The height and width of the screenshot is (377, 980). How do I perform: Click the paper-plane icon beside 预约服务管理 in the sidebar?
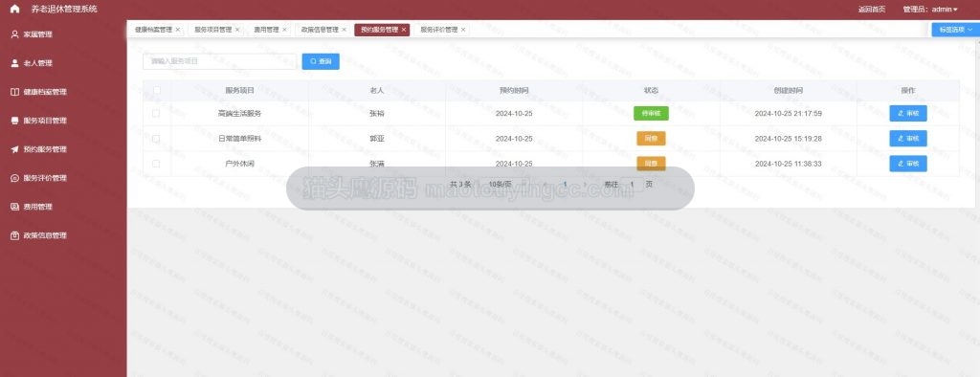pos(15,149)
